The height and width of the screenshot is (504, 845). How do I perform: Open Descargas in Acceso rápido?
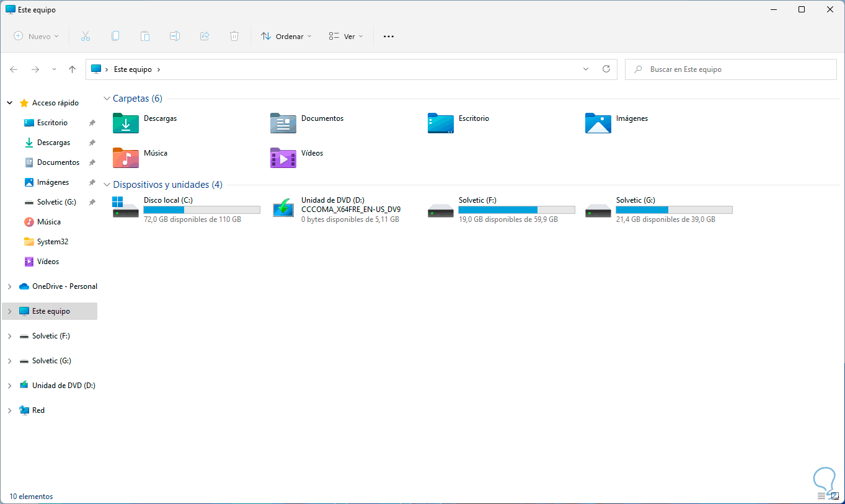53,143
